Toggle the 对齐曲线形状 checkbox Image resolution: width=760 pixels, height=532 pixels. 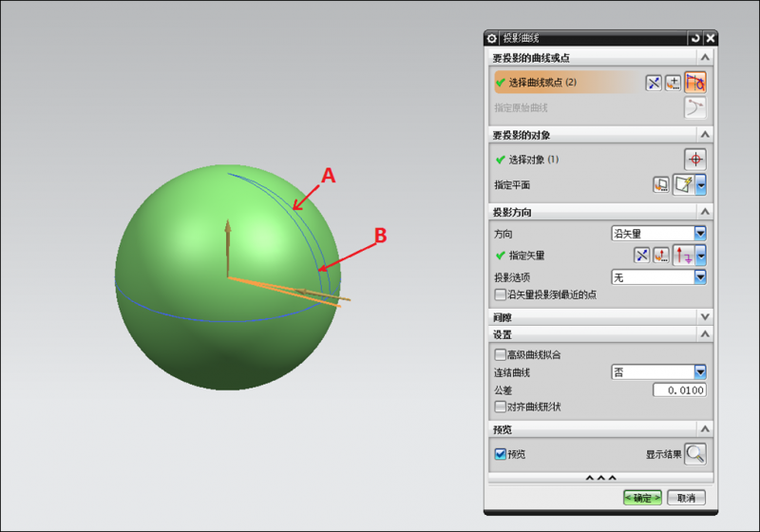(501, 407)
